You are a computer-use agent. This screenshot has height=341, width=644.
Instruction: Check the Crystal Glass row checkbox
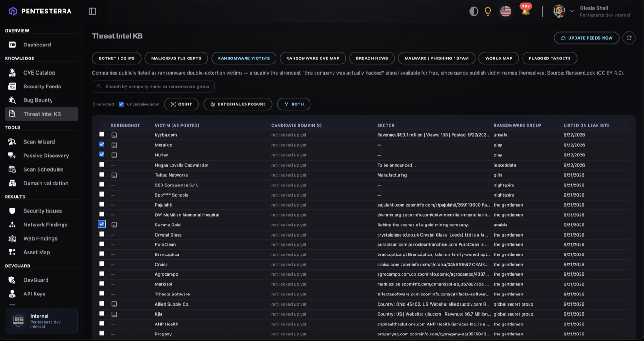click(102, 234)
